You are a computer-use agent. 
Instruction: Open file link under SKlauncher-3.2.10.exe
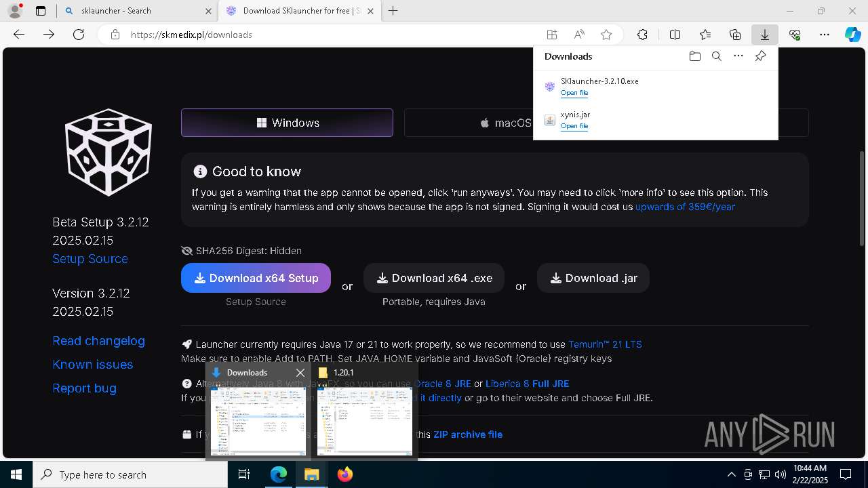pos(574,93)
